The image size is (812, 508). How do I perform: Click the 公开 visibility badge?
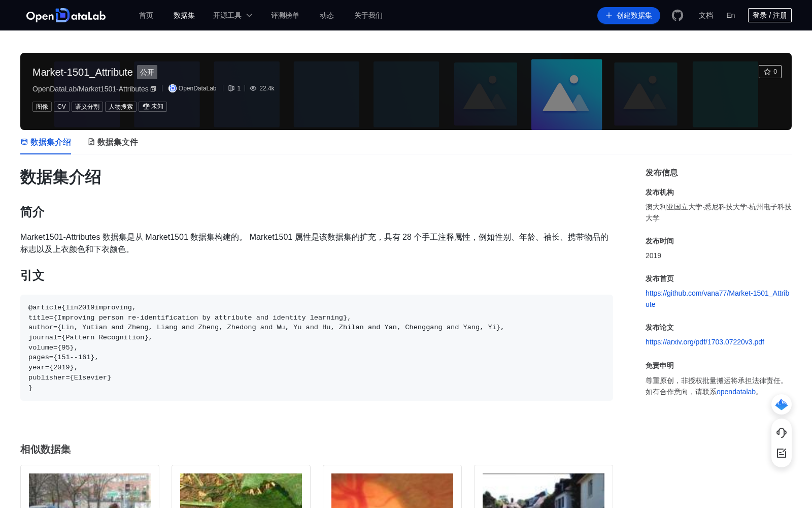147,72
